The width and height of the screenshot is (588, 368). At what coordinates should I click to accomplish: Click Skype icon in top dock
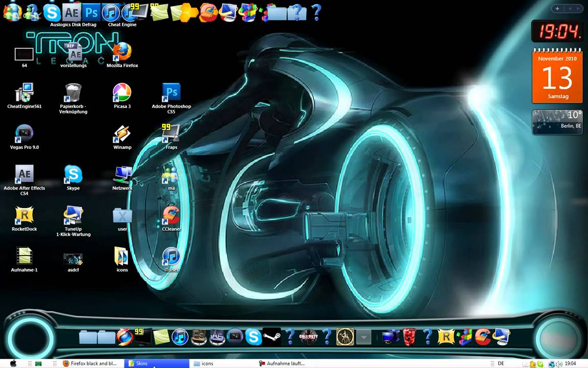pos(52,12)
